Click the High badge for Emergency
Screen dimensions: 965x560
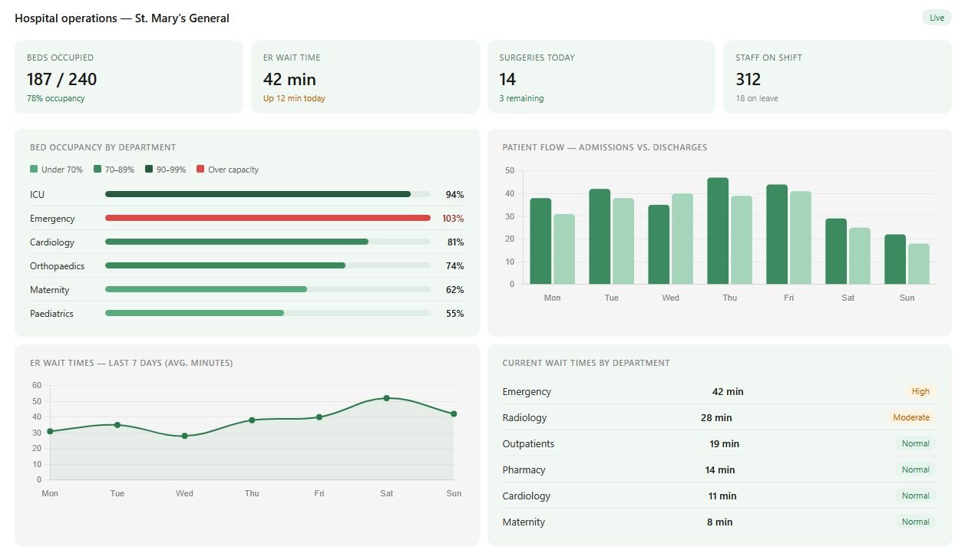[920, 391]
